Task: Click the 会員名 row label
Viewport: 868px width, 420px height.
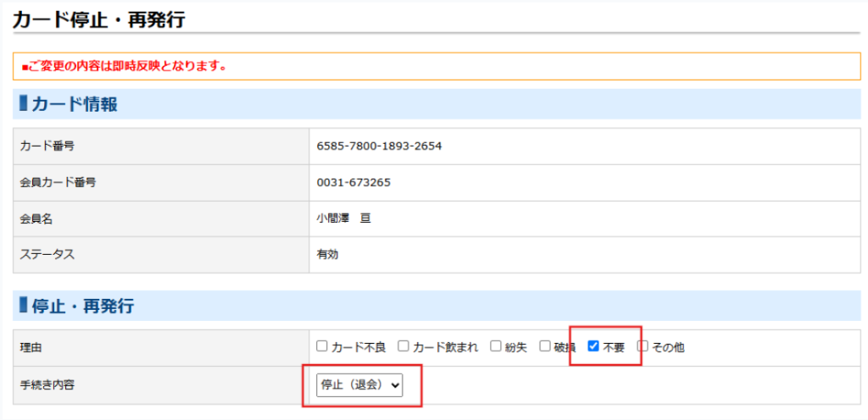Action: pos(36,218)
